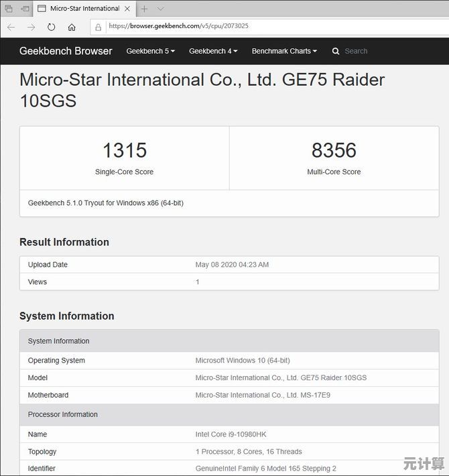Screen dimensions: 449x476
Task: Close the Micro-Star International tab
Action: pos(127,9)
